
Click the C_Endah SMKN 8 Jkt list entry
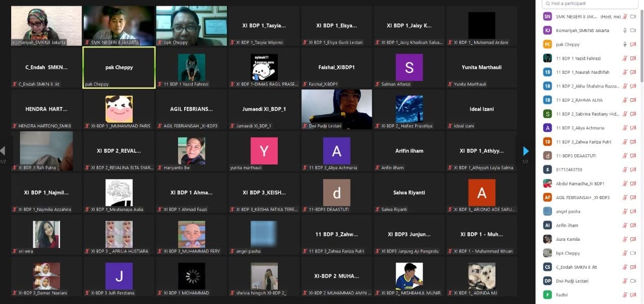coord(576,267)
